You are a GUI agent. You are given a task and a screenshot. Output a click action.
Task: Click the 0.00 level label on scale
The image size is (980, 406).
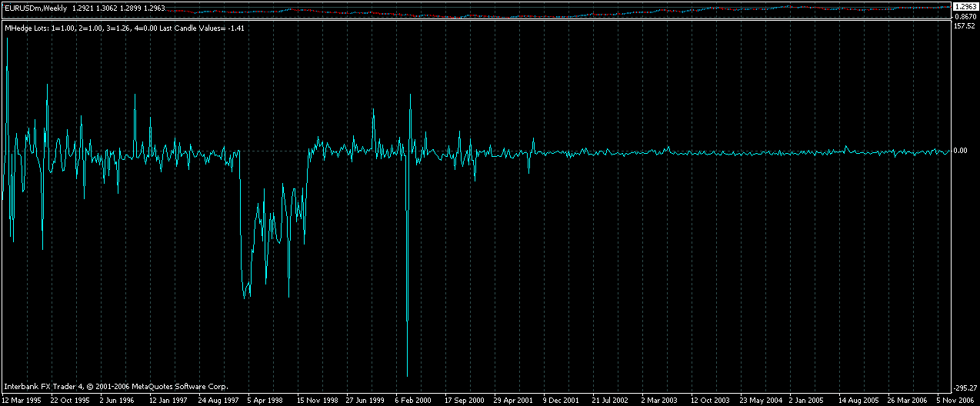tap(961, 151)
